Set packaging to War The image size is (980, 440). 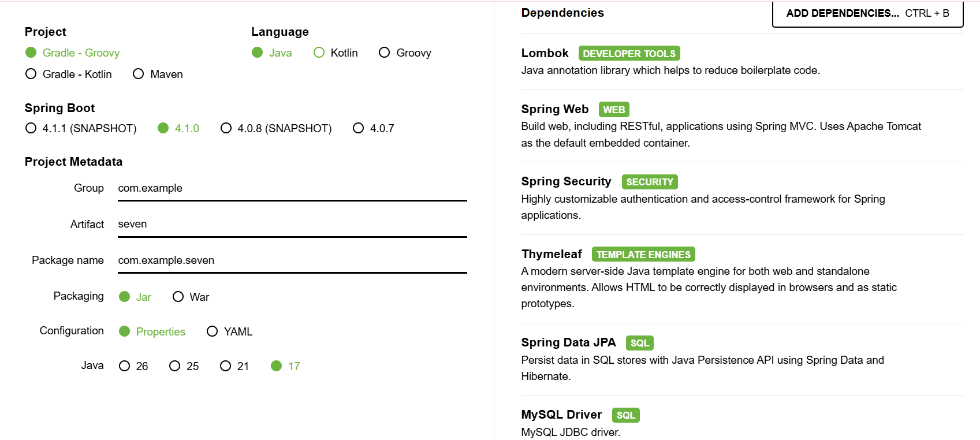[191, 297]
